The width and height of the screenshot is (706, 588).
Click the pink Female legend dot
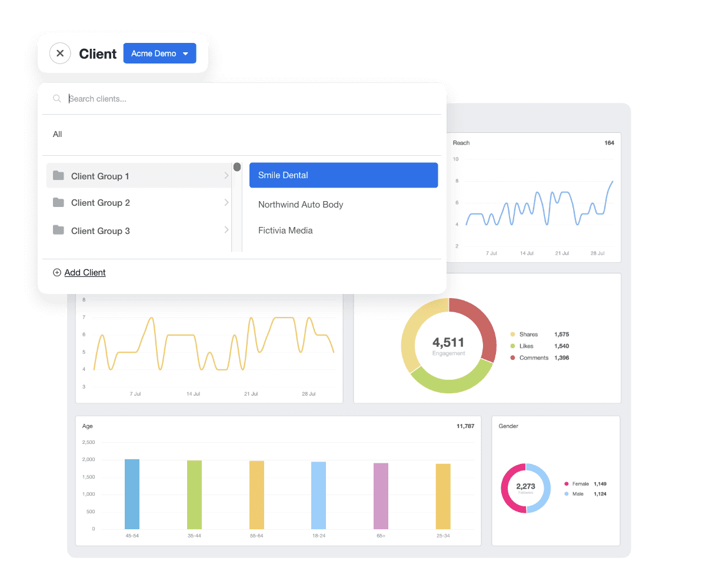coord(565,484)
